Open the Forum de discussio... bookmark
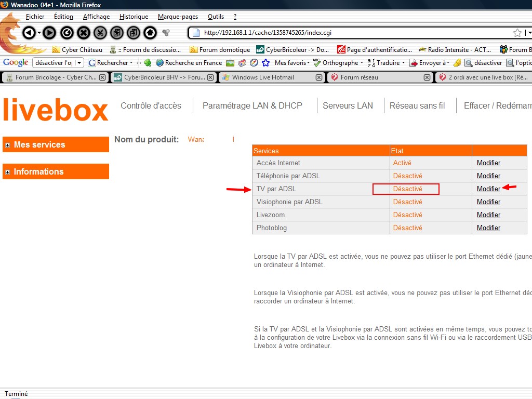This screenshot has height=399, width=532. point(145,50)
